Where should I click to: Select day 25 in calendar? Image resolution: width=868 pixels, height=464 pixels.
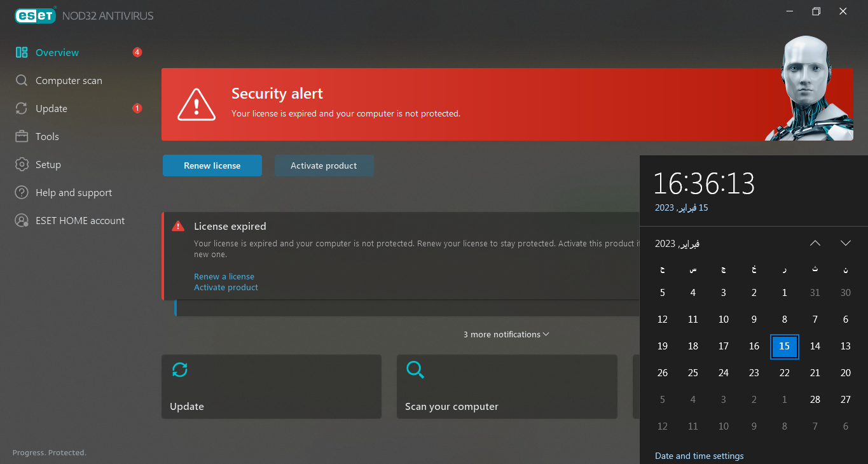[693, 373]
